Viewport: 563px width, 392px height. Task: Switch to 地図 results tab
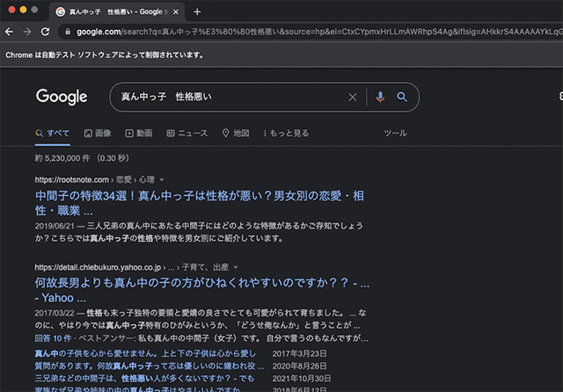coord(236,134)
